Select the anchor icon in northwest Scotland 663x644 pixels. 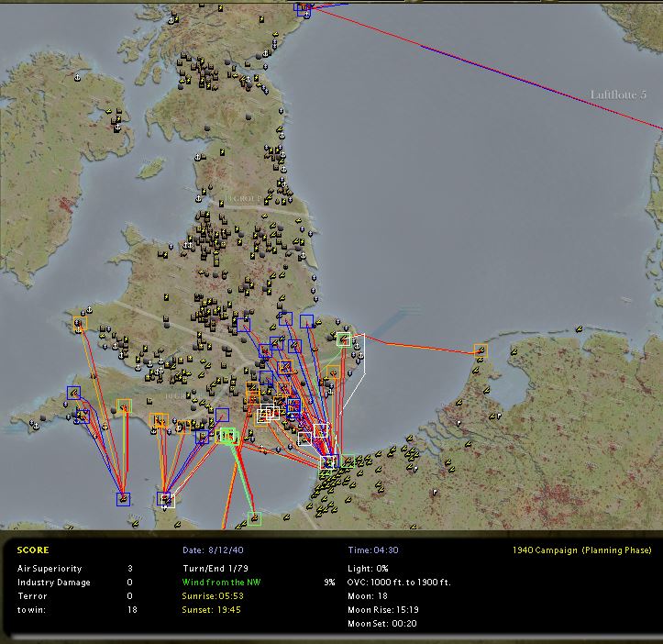[x=171, y=20]
